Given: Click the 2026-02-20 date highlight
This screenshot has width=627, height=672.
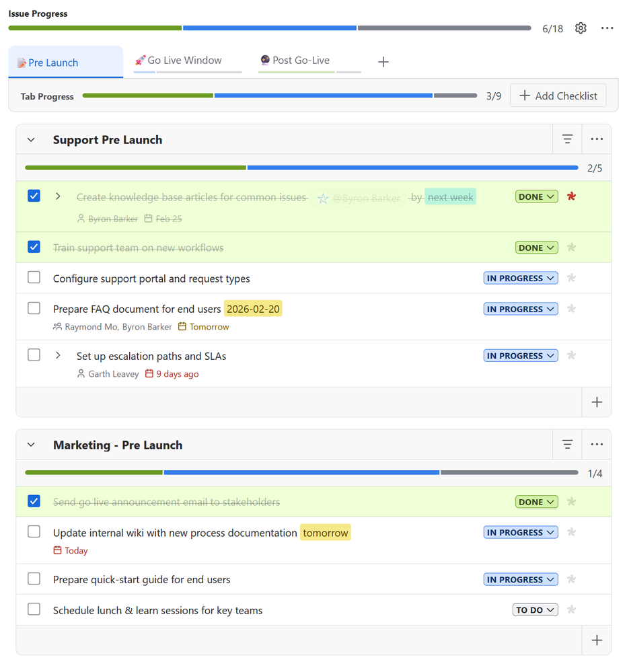Looking at the screenshot, I should pyautogui.click(x=253, y=309).
